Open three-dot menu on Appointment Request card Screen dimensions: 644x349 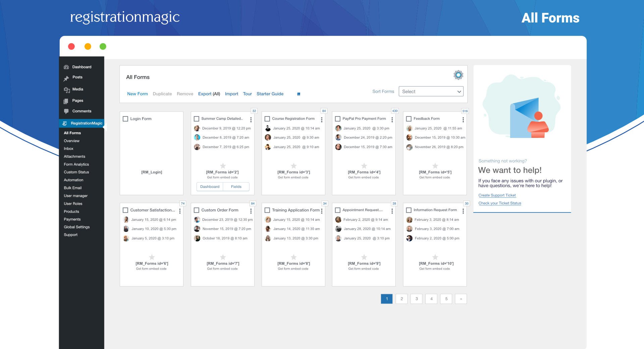(392, 211)
